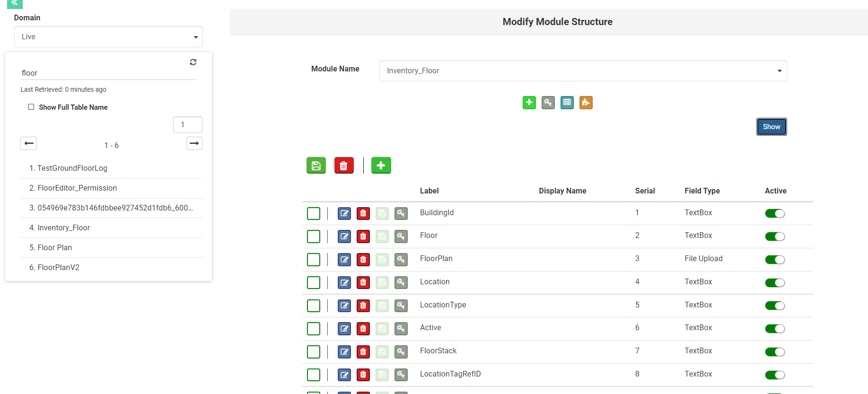
Task: Select the LocationType row checkbox
Action: pos(314,306)
